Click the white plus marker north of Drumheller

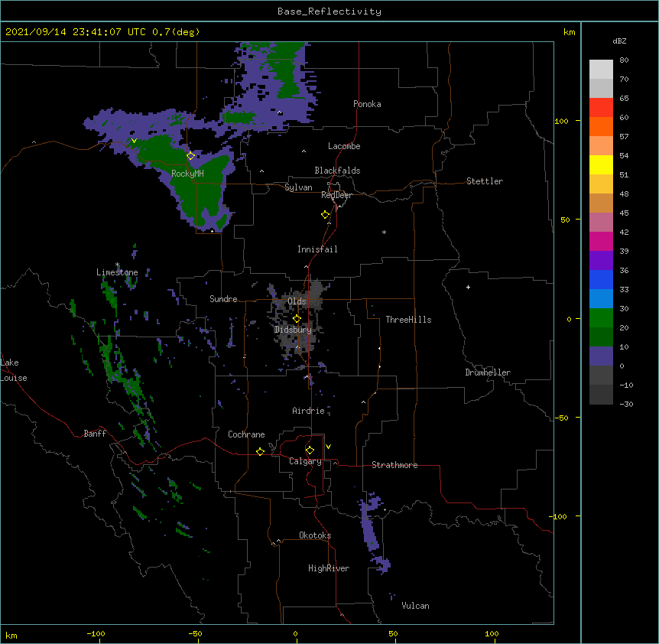[468, 287]
